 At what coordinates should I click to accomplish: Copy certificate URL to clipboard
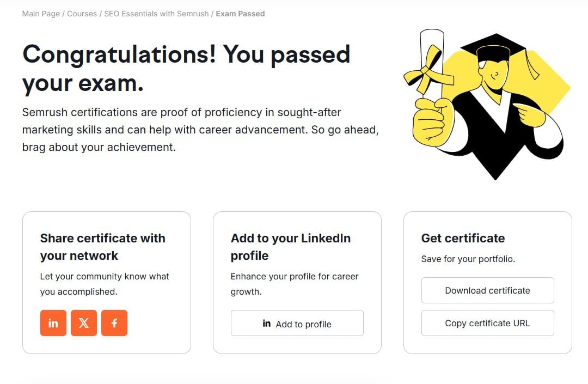coord(487,323)
